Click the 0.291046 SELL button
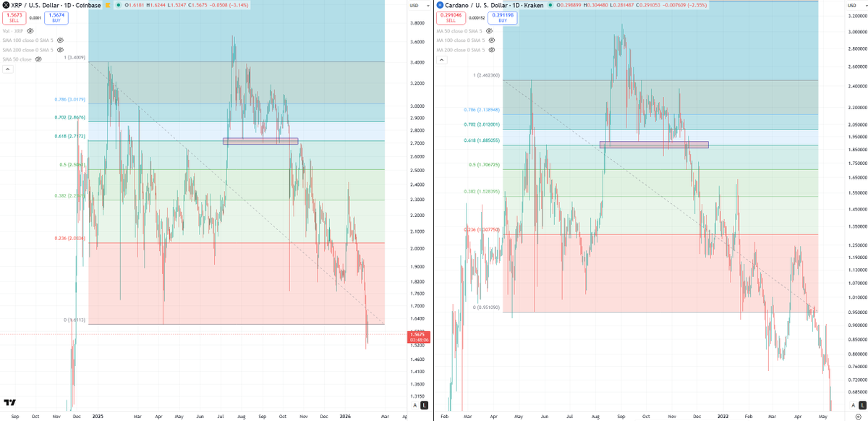Image resolution: width=868 pixels, height=421 pixels. 451,18
